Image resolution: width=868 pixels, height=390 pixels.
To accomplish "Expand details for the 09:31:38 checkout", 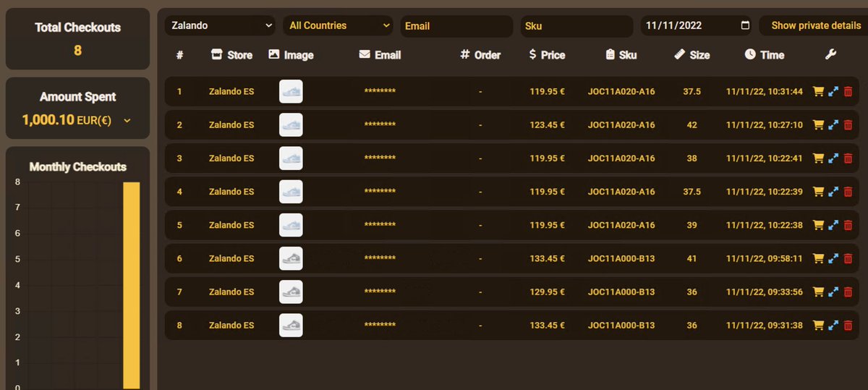I will point(833,326).
